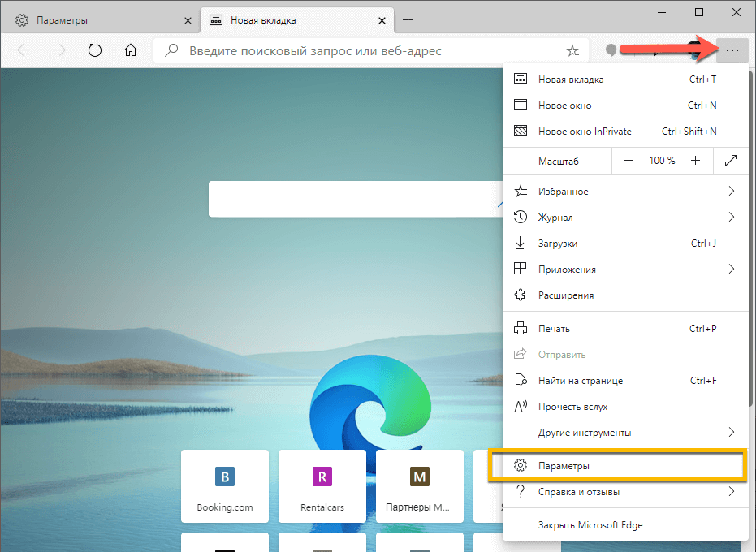Select the Downloads icon in the menu
The image size is (756, 552).
pyautogui.click(x=520, y=243)
